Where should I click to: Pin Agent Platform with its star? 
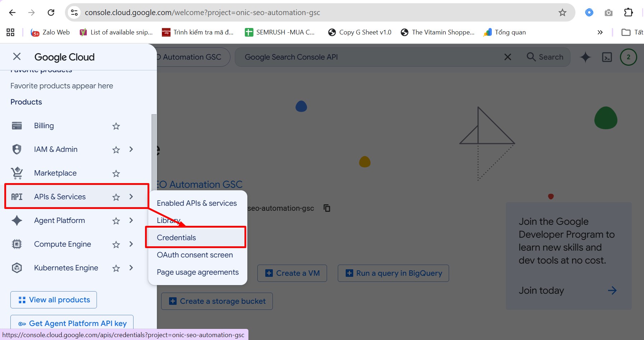[x=116, y=221]
